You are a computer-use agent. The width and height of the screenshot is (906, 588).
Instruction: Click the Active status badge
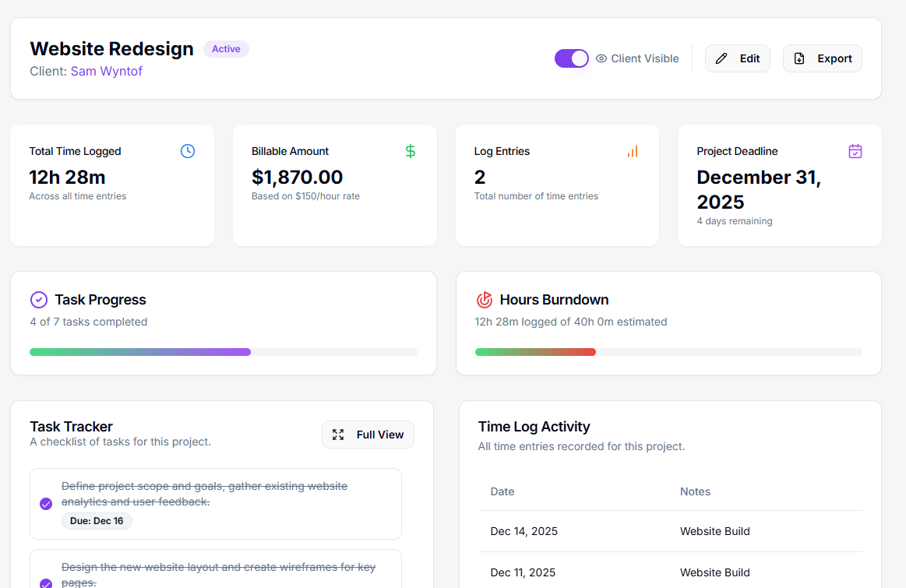(x=226, y=49)
